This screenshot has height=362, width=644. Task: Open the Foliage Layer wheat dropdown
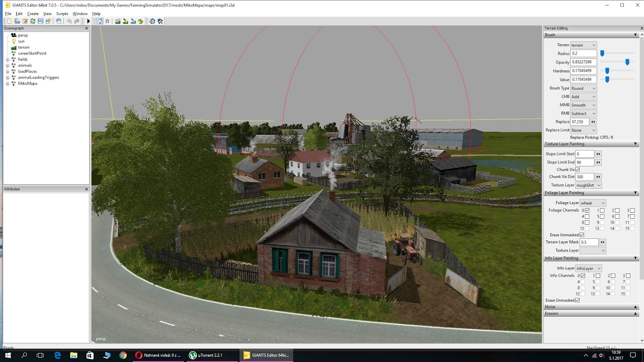[x=593, y=203]
